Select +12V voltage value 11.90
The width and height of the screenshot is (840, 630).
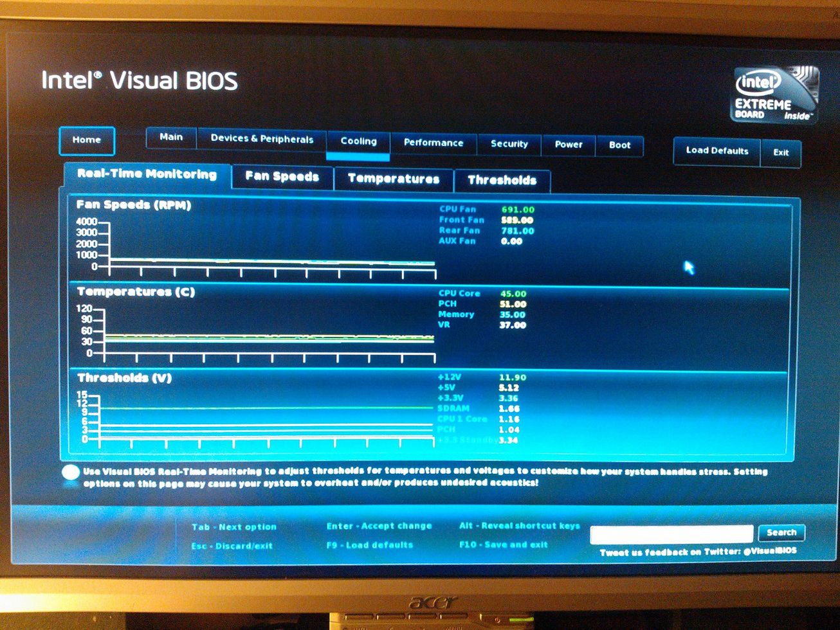[x=512, y=377]
